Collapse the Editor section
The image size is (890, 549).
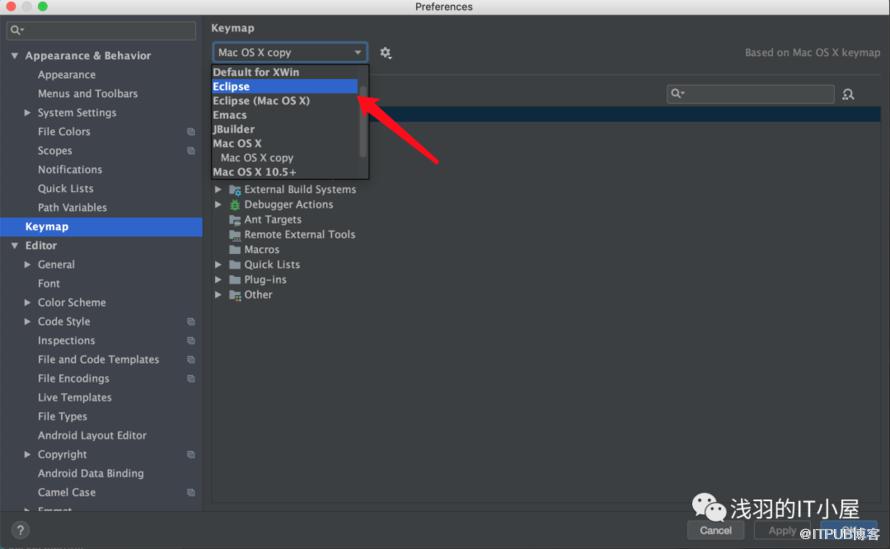tap(15, 245)
